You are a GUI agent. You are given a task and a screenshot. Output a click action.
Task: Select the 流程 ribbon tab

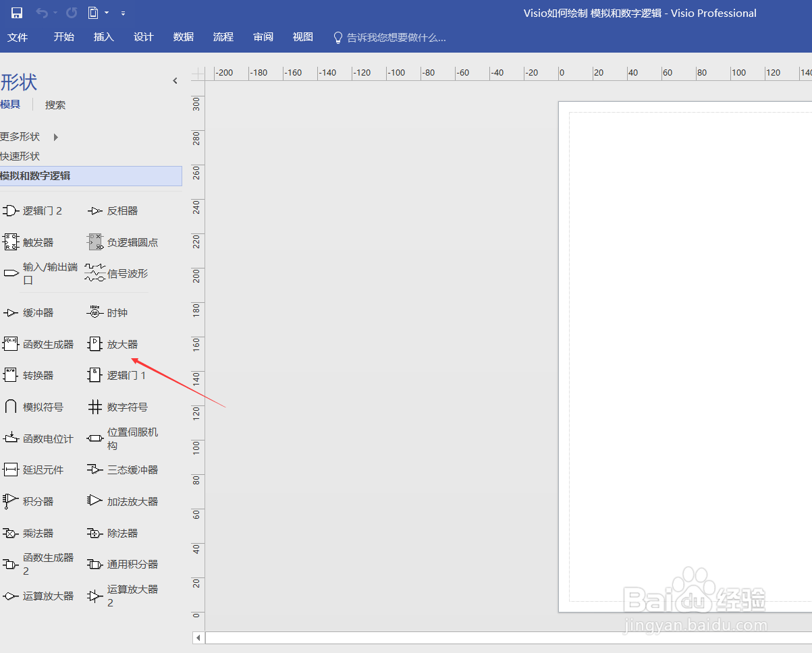(223, 37)
